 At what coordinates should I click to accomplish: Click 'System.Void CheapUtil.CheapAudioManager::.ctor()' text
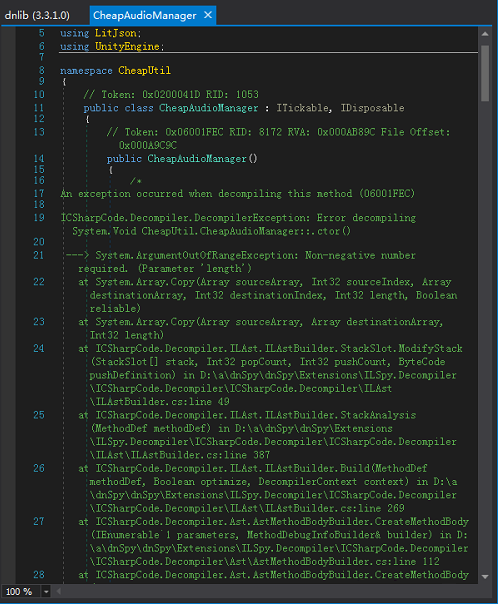click(211, 231)
